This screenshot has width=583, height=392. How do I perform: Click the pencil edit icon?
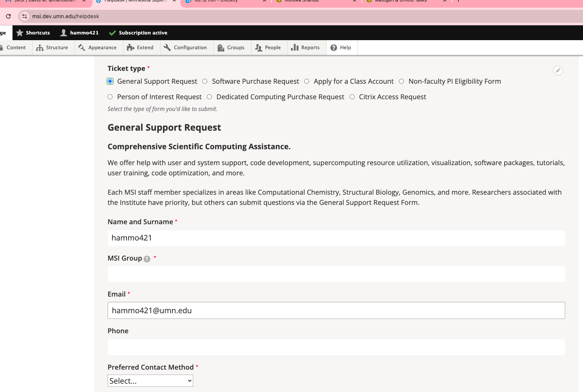point(558,70)
